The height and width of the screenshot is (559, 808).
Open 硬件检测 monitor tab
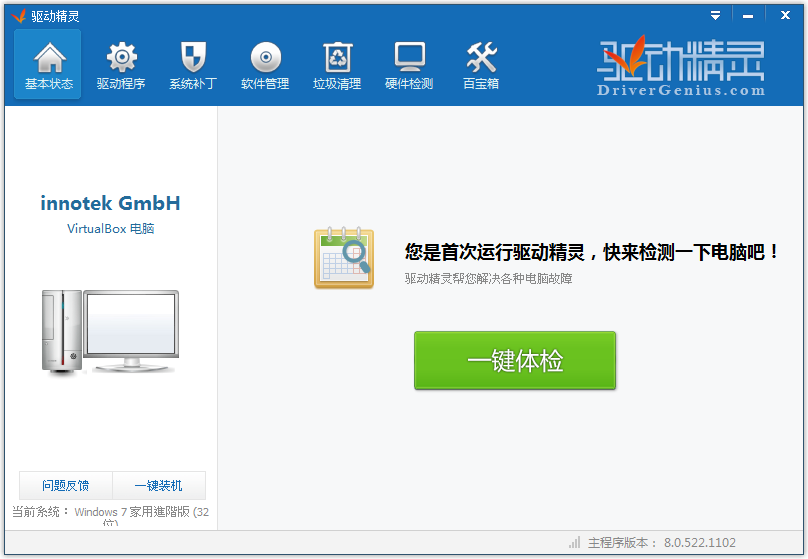[409, 64]
